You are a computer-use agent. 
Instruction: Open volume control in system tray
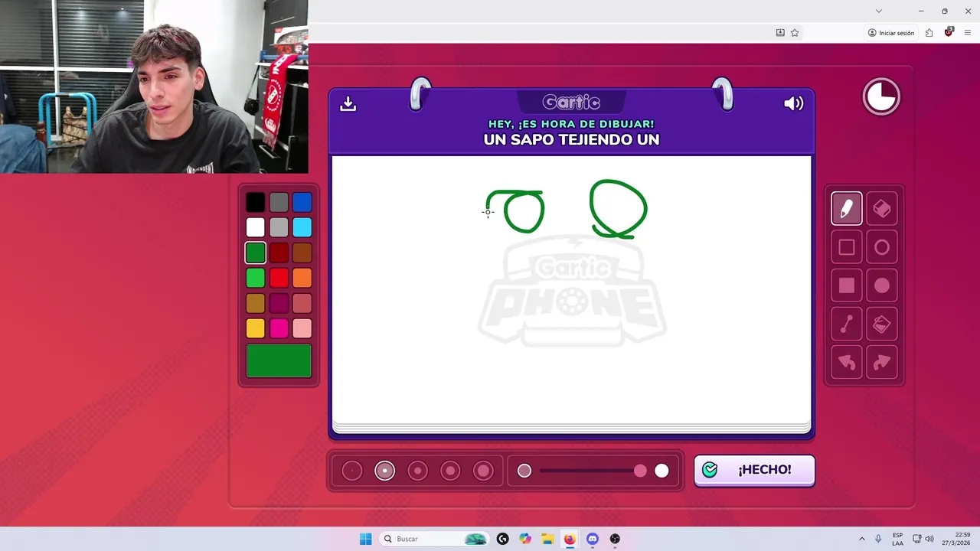929,539
